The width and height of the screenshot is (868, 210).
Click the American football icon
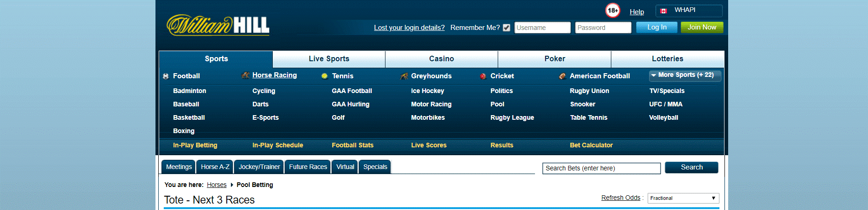(x=562, y=76)
